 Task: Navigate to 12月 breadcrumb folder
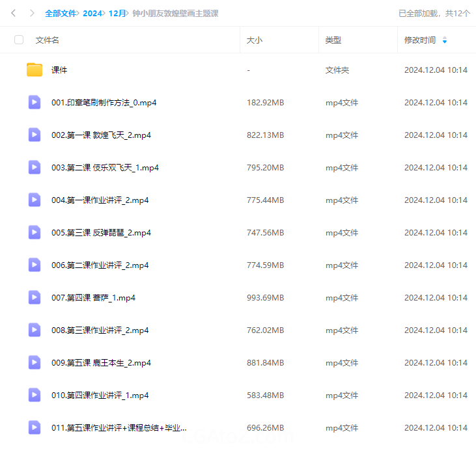[x=117, y=13]
